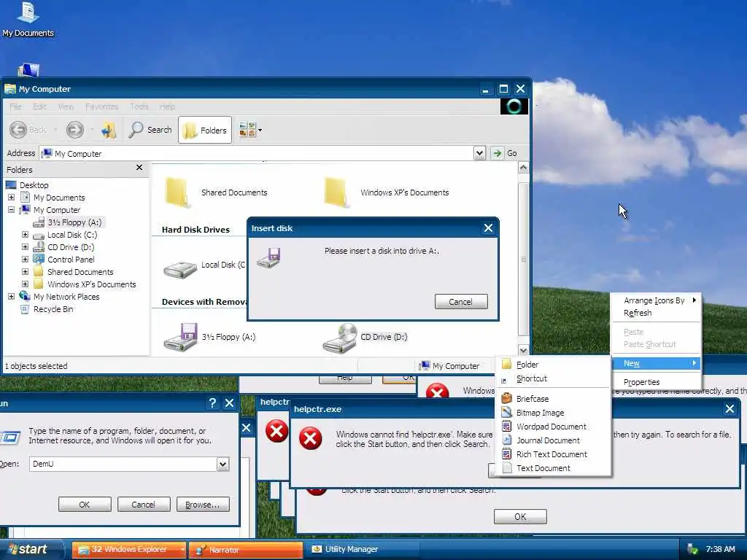Screen dimensions: 747x560
Task: Open My Documents desktop icon
Action: point(28,20)
